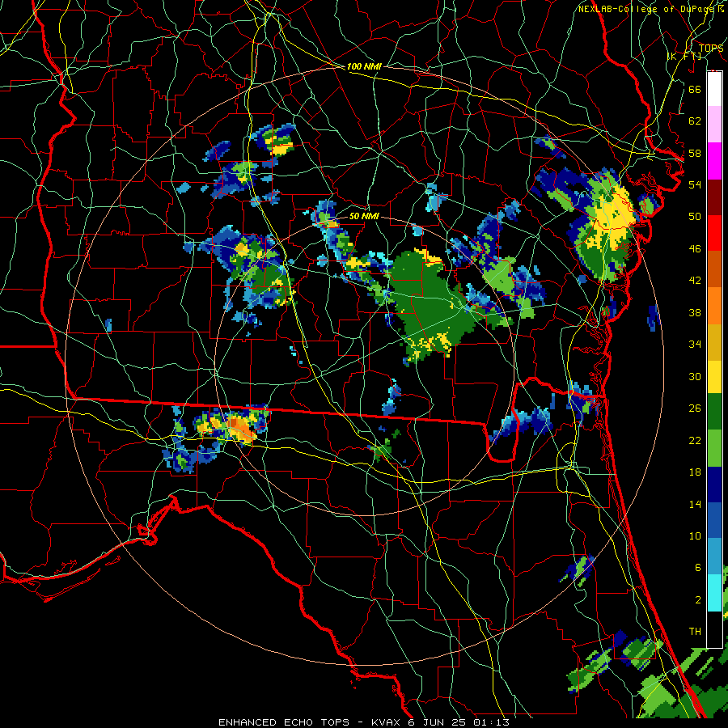The width and height of the screenshot is (728, 728).
Task: Pick the cyan legend swatch
Action: pos(714,592)
